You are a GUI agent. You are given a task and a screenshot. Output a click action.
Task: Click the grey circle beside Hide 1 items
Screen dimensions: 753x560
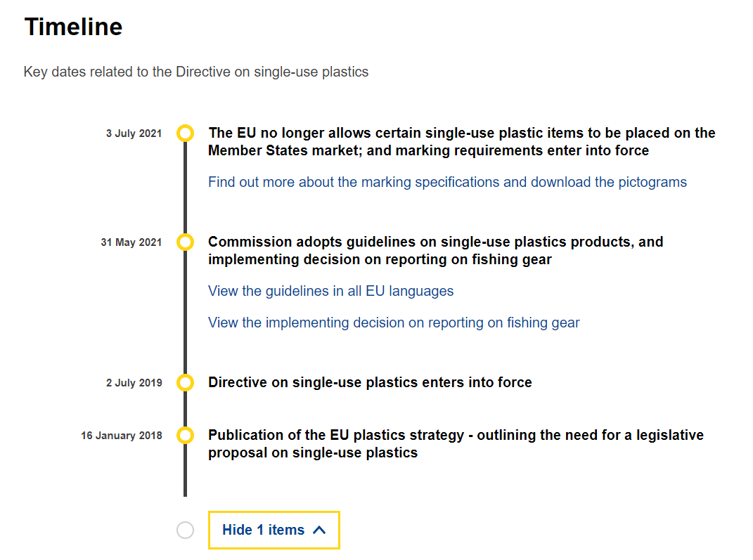click(x=186, y=530)
